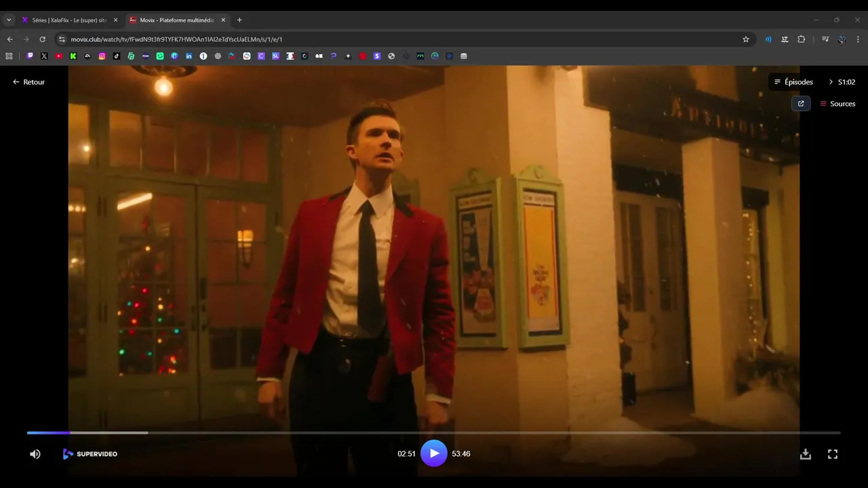Reload the page
868x488 pixels.
[x=42, y=39]
